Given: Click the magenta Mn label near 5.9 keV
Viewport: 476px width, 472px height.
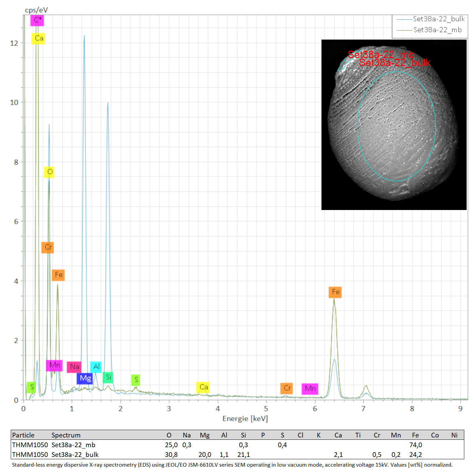Looking at the screenshot, I should pyautogui.click(x=310, y=389).
